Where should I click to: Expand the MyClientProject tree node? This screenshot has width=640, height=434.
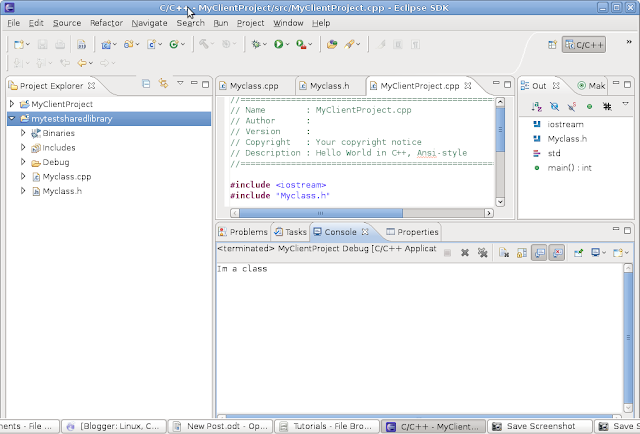click(12, 104)
